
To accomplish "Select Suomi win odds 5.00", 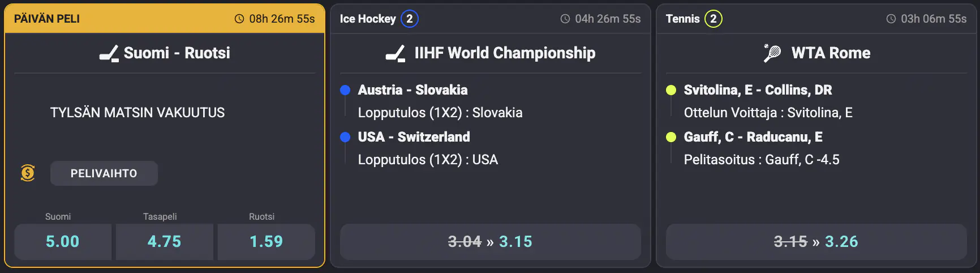I will (63, 242).
